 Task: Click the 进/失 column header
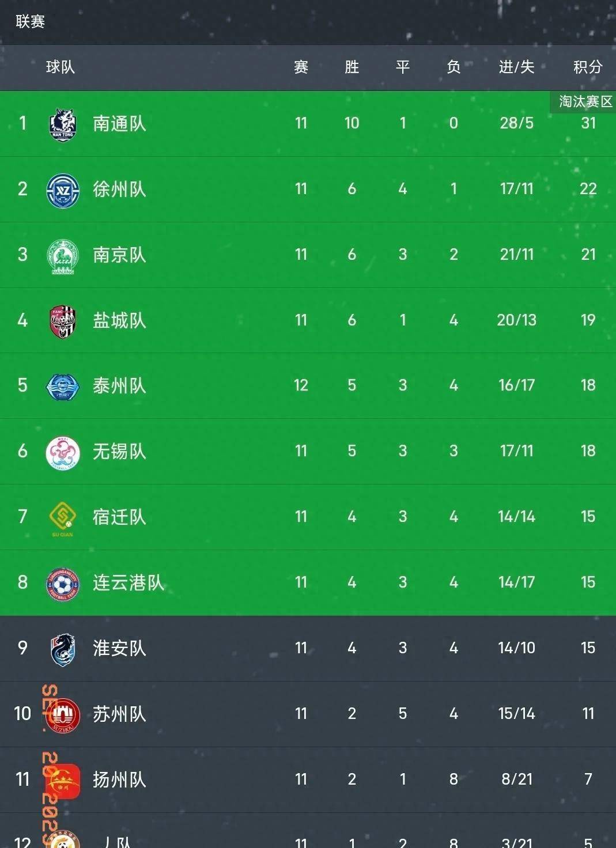coord(516,67)
